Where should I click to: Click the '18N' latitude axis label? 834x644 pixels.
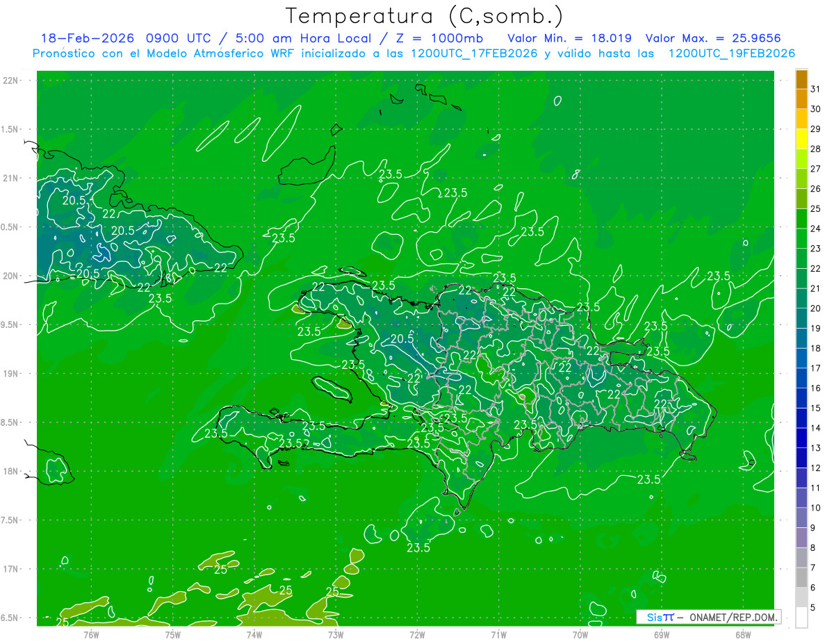(11, 471)
